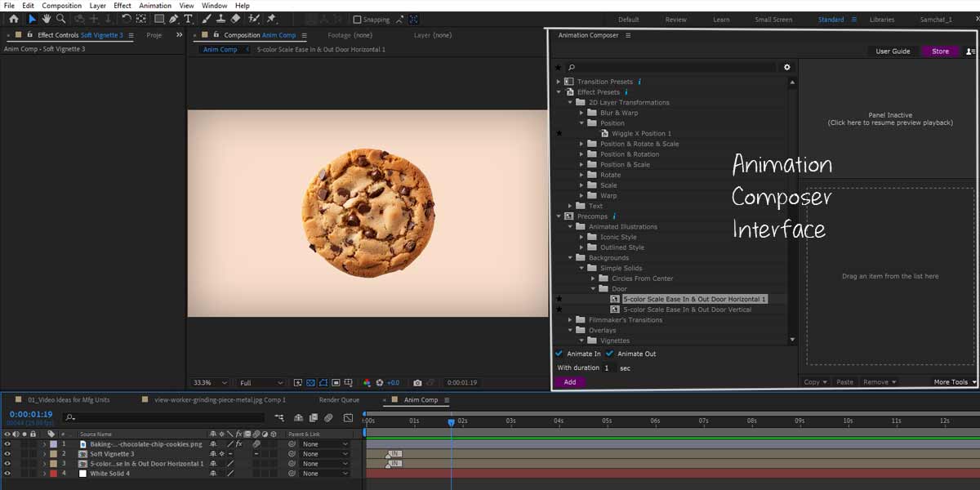Select the Hand tool
Image resolution: width=980 pixels, height=490 pixels.
point(47,18)
